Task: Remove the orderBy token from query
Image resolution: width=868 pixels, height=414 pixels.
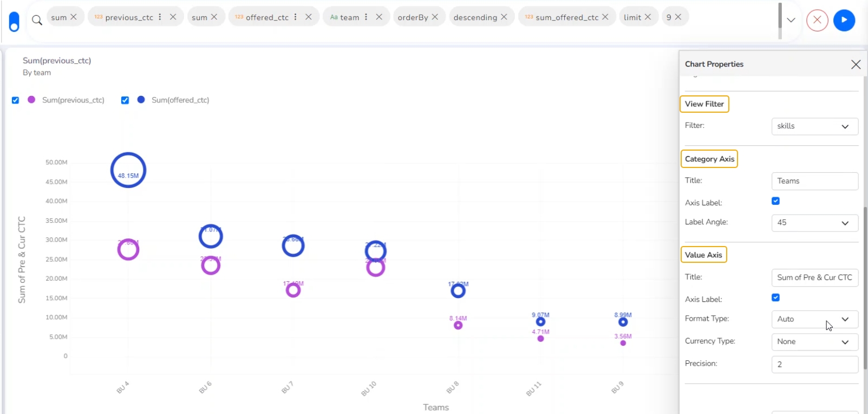Action: tap(435, 17)
